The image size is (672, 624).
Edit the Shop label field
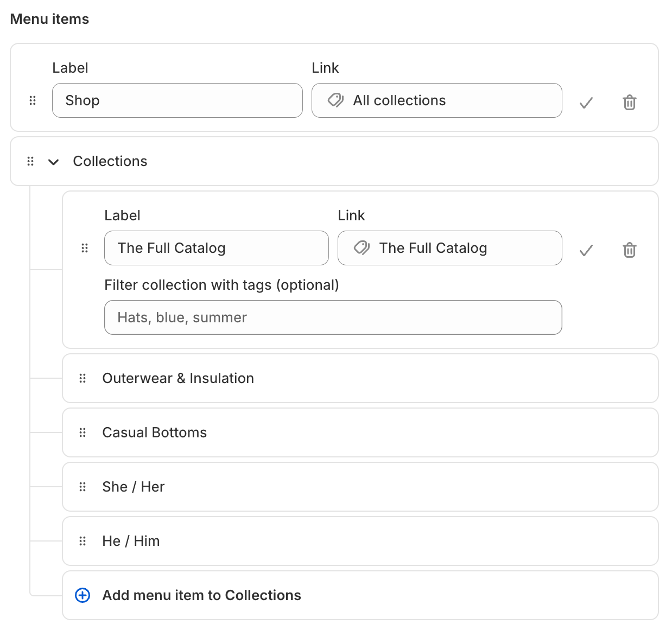[x=177, y=100]
